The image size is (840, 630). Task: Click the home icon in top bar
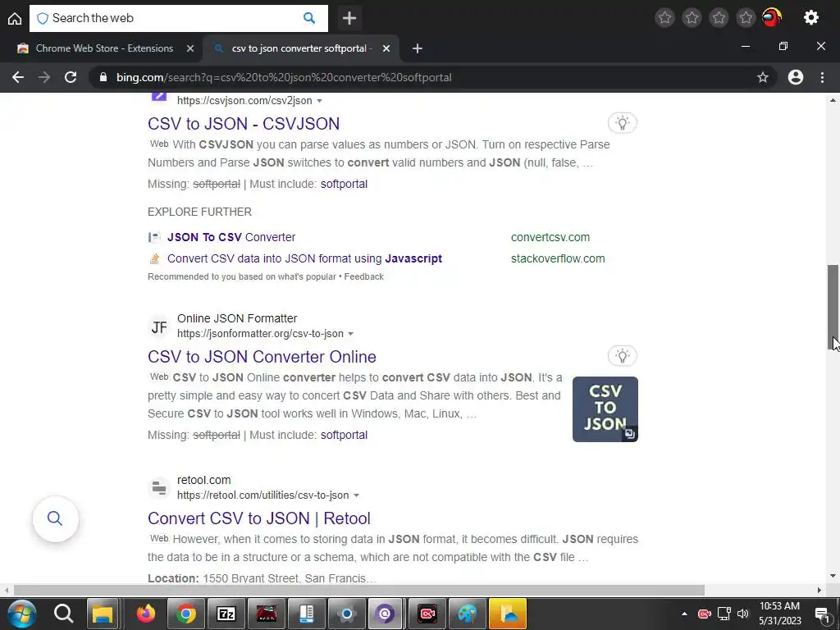pos(15,18)
